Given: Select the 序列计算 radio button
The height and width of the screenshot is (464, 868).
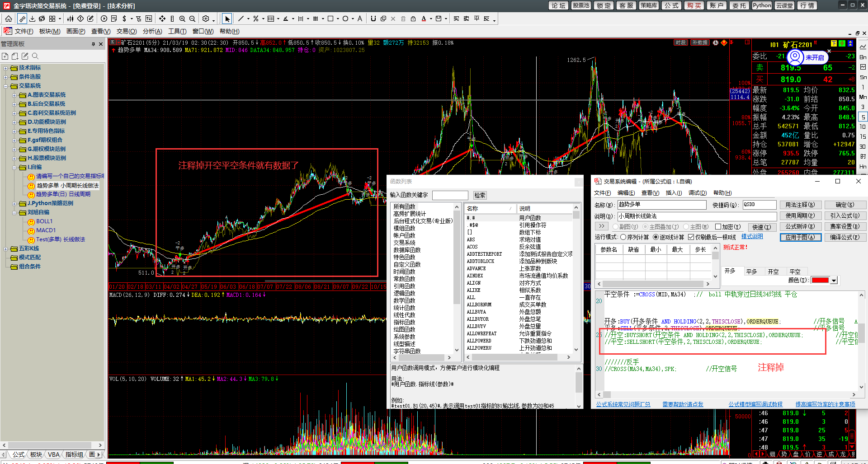Looking at the screenshot, I should pyautogui.click(x=623, y=237).
